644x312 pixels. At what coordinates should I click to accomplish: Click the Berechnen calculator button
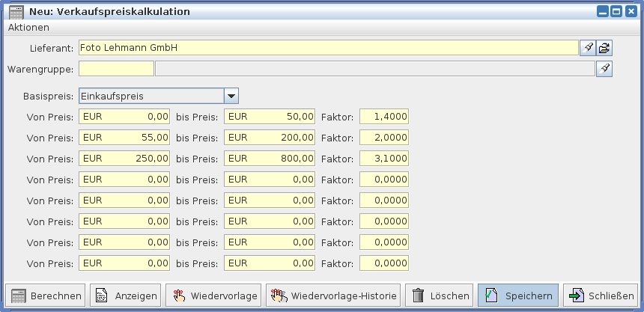46,296
